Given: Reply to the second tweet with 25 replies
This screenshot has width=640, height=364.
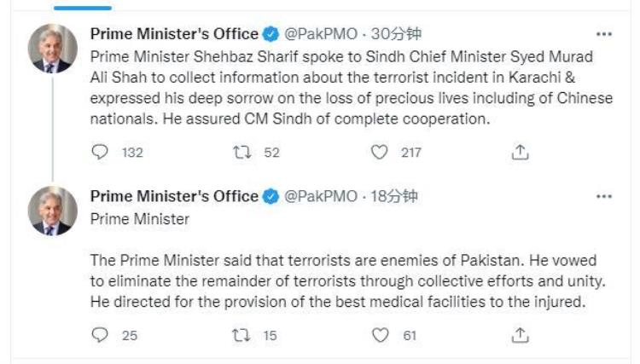Looking at the screenshot, I should pos(101,335).
